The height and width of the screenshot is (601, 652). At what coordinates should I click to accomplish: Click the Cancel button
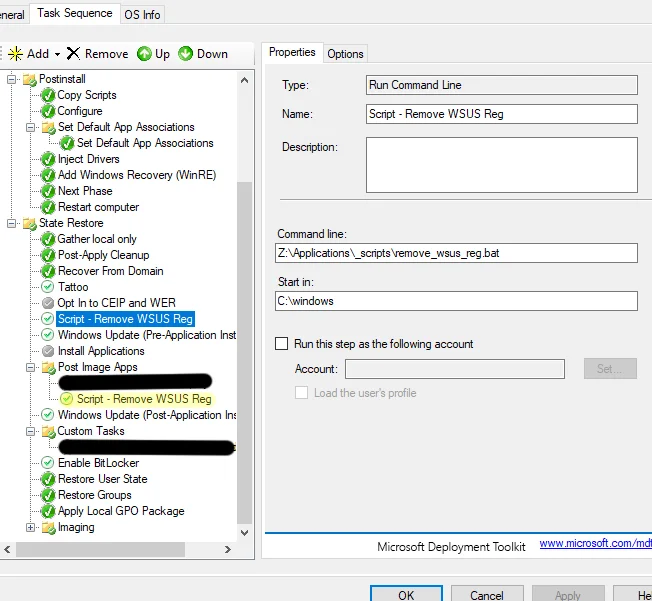[487, 594]
